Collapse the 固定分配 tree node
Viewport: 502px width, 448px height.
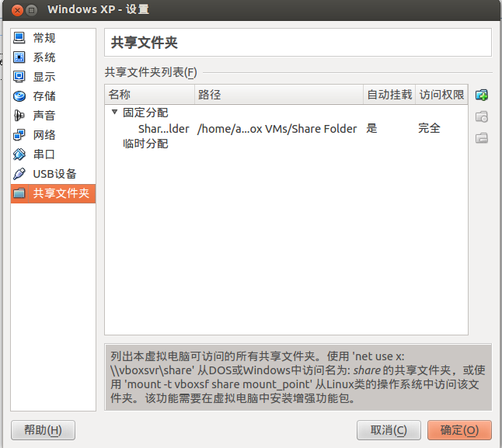point(114,113)
